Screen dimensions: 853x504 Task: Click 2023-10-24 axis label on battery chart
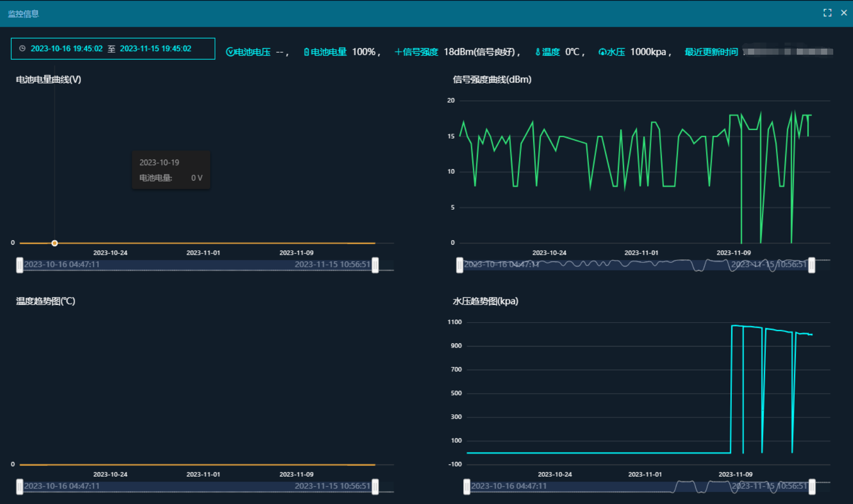pyautogui.click(x=110, y=252)
